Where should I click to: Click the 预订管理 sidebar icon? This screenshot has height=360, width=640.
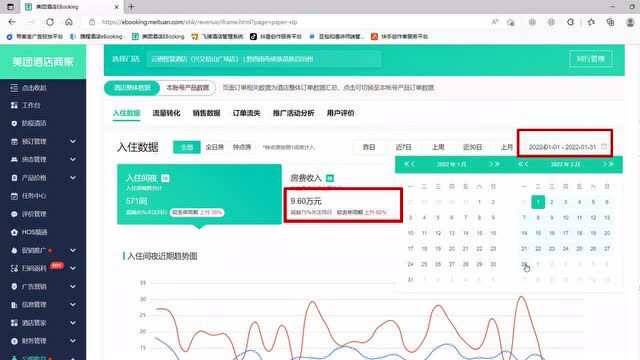click(x=14, y=142)
